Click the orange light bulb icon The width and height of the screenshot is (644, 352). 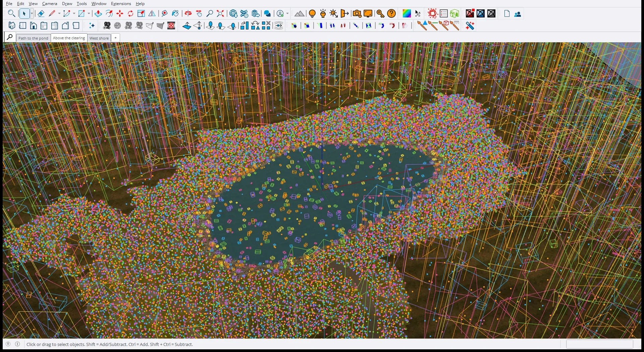(312, 14)
